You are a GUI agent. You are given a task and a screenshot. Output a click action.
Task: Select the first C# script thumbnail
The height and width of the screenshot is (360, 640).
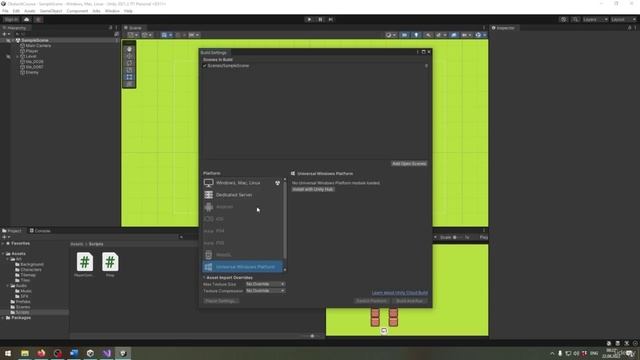[84, 262]
